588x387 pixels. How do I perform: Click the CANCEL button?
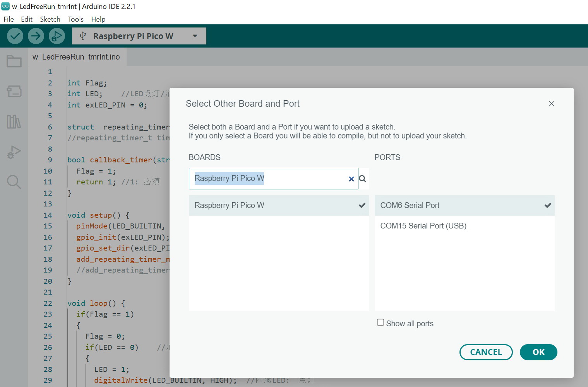pyautogui.click(x=486, y=352)
